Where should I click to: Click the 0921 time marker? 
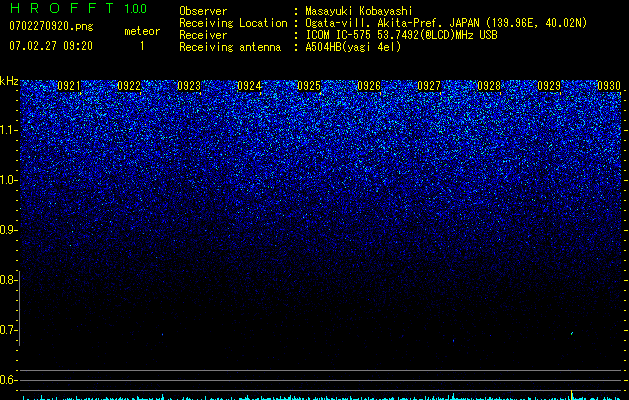pyautogui.click(x=69, y=86)
